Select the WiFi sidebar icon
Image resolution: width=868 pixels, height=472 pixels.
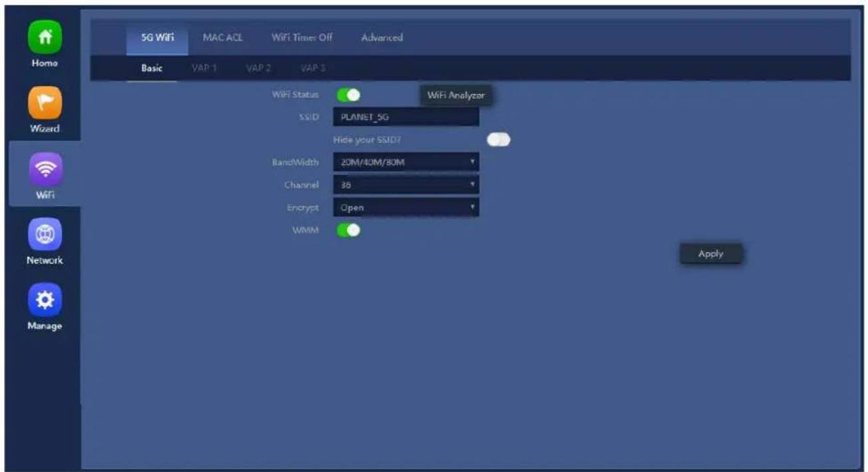(45, 167)
